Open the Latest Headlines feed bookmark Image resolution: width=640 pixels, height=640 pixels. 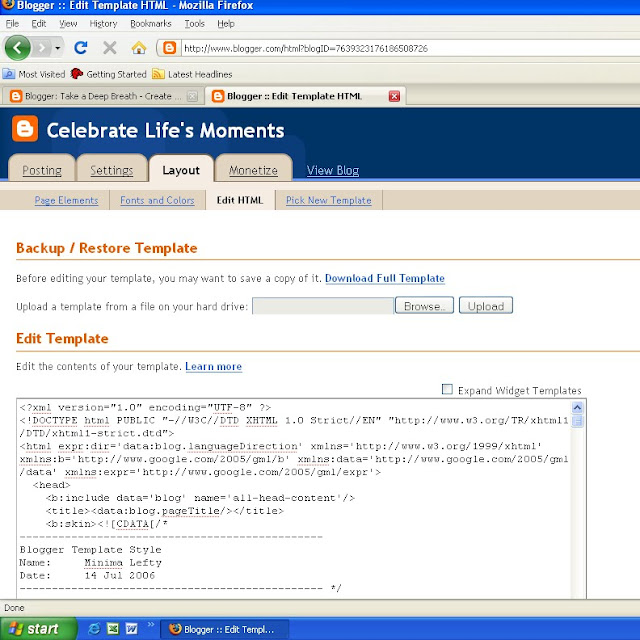(x=192, y=74)
